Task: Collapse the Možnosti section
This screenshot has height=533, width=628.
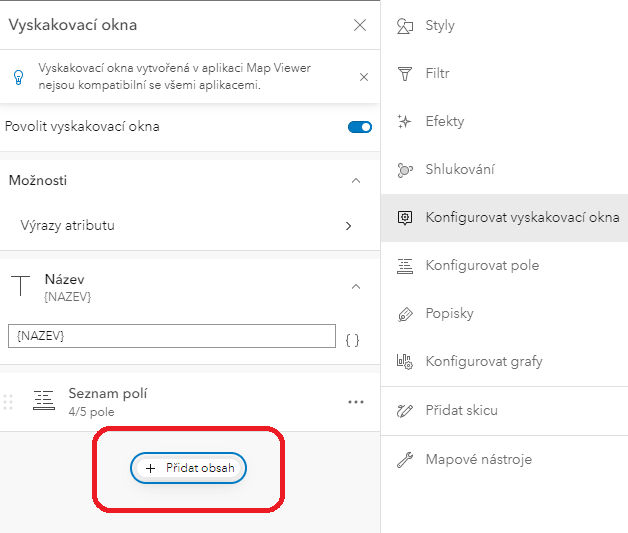Action: pyautogui.click(x=356, y=181)
